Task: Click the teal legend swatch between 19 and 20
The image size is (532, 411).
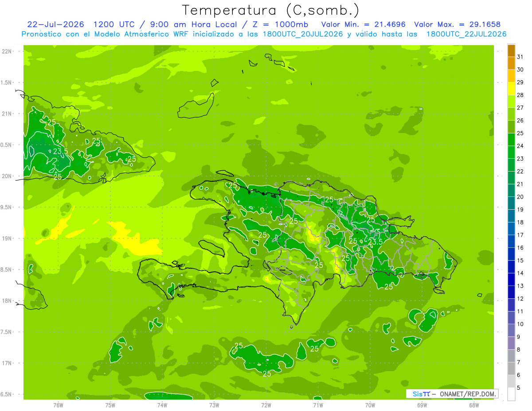Action: point(511,204)
